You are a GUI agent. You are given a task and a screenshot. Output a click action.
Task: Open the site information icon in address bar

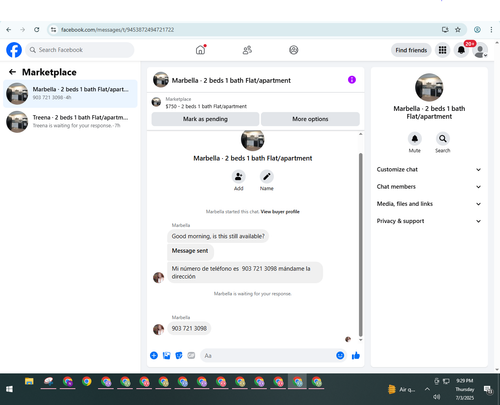(x=53, y=30)
